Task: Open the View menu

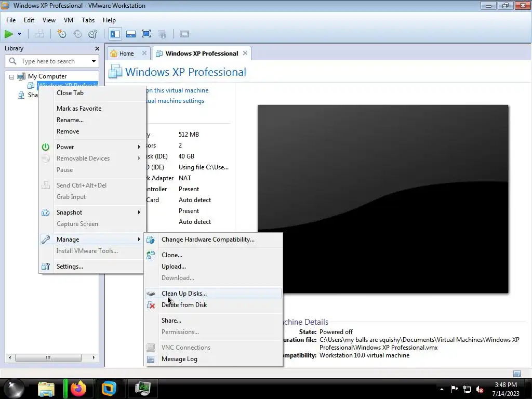Action: point(49,20)
